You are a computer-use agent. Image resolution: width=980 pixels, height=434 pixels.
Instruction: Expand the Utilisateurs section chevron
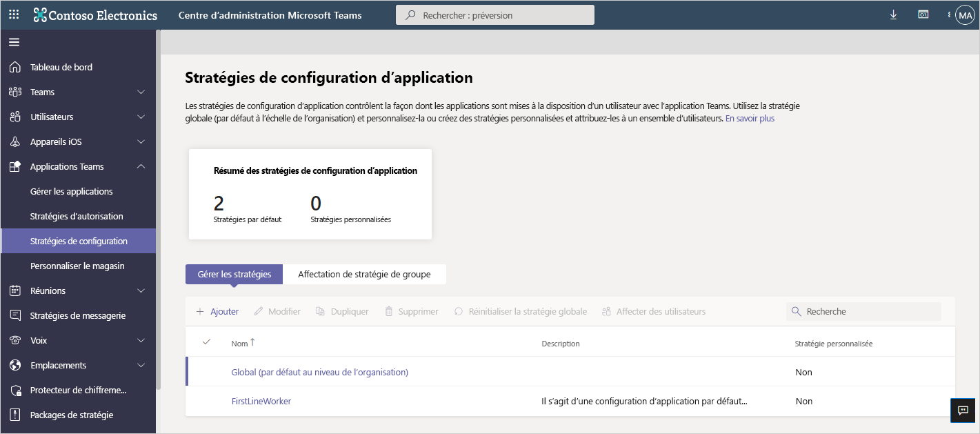(x=141, y=117)
